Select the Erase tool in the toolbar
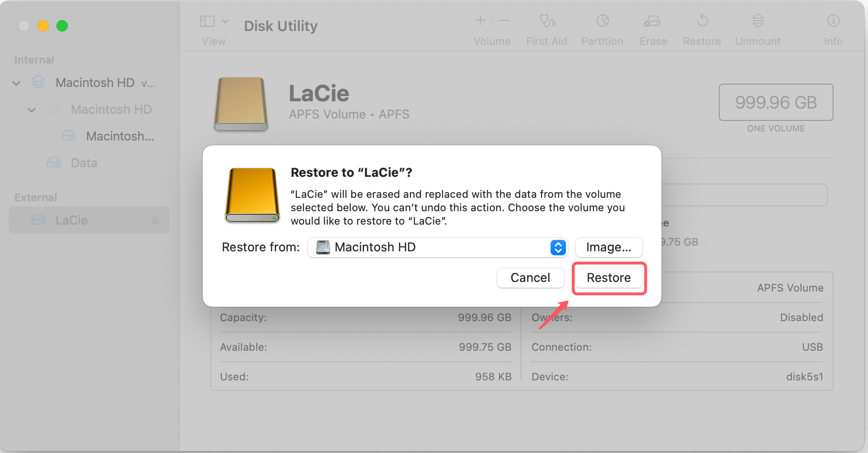Image resolution: width=868 pixels, height=453 pixels. [652, 28]
